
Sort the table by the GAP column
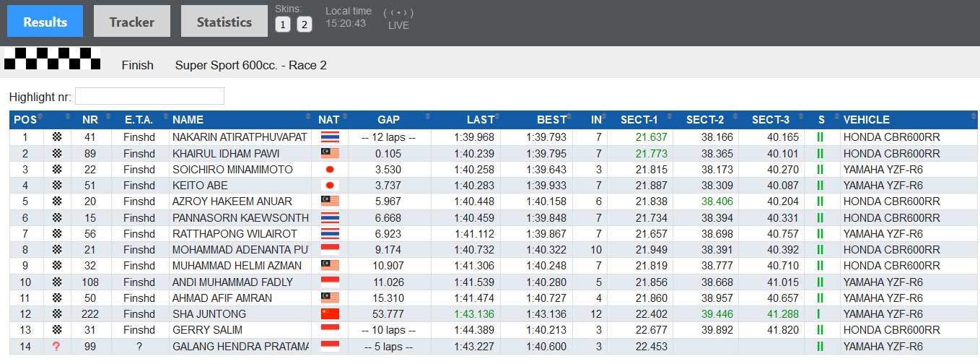pyautogui.click(x=390, y=120)
